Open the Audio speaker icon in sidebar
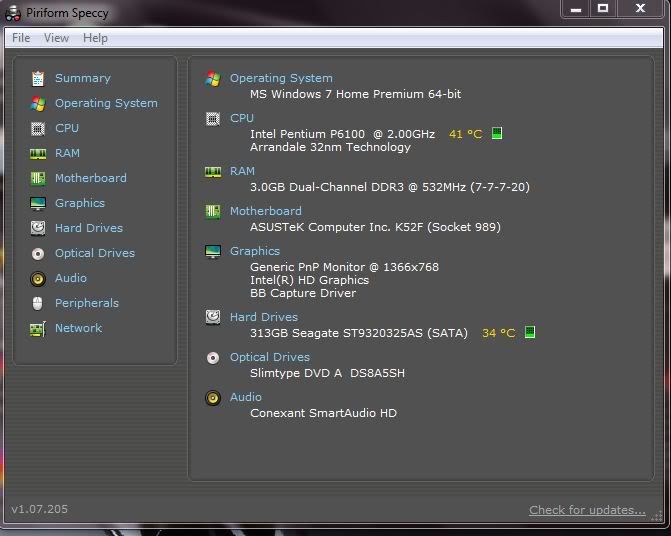The image size is (671, 536). click(x=38, y=278)
